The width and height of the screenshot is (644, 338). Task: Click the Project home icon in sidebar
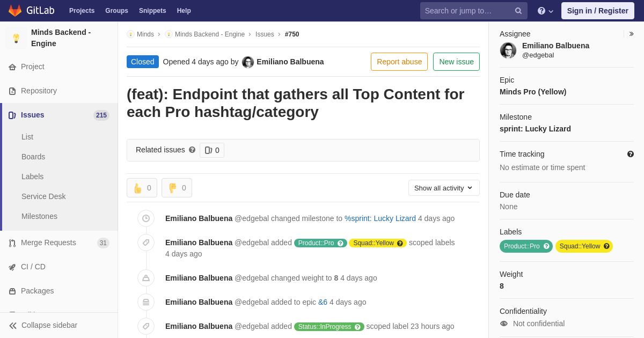click(12, 67)
